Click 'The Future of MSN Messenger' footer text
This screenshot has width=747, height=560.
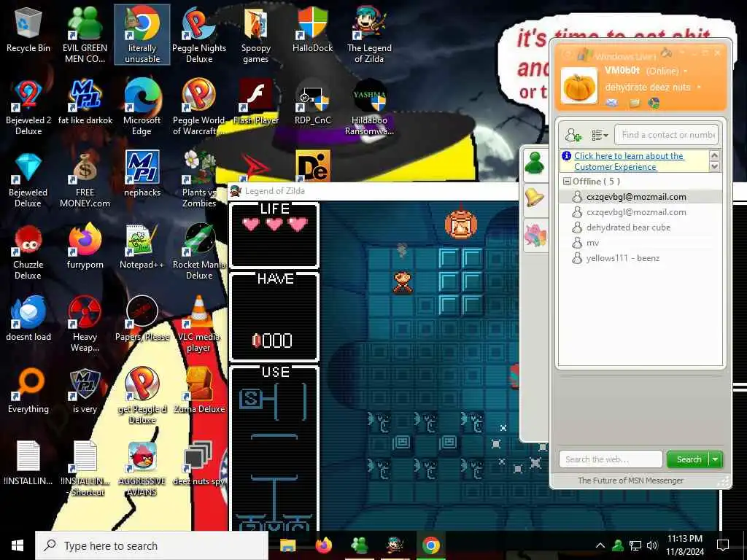630,481
